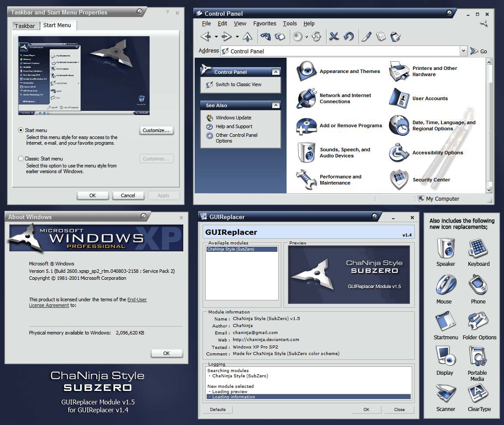Click the Up folder arrow toolbar icon
This screenshot has width=504, height=425.
pyautogui.click(x=248, y=37)
